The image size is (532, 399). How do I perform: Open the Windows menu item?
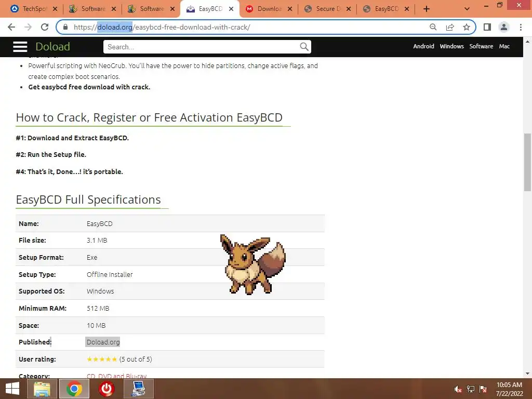451,46
